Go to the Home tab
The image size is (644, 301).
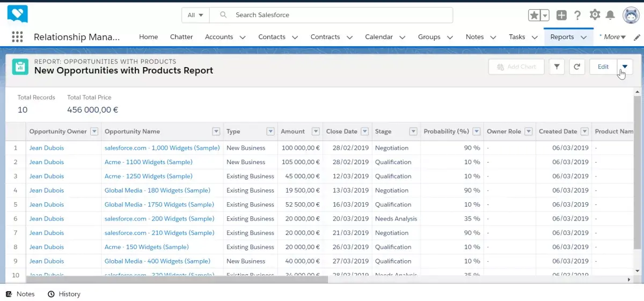coord(149,37)
